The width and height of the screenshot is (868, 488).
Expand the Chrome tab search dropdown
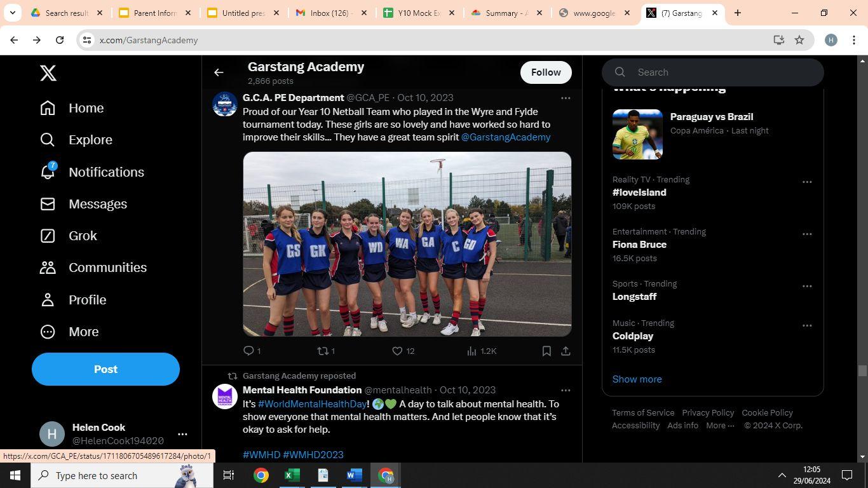coord(12,13)
